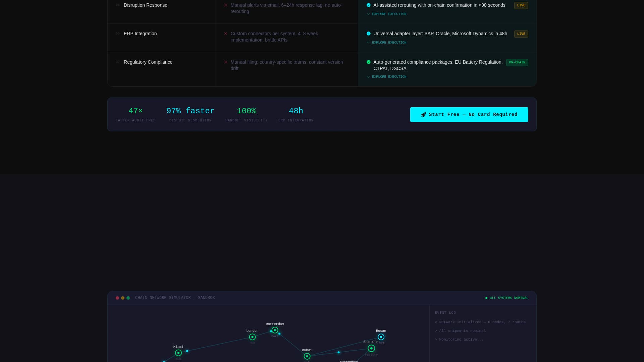Click 'ERP Integration' row label

point(140,34)
